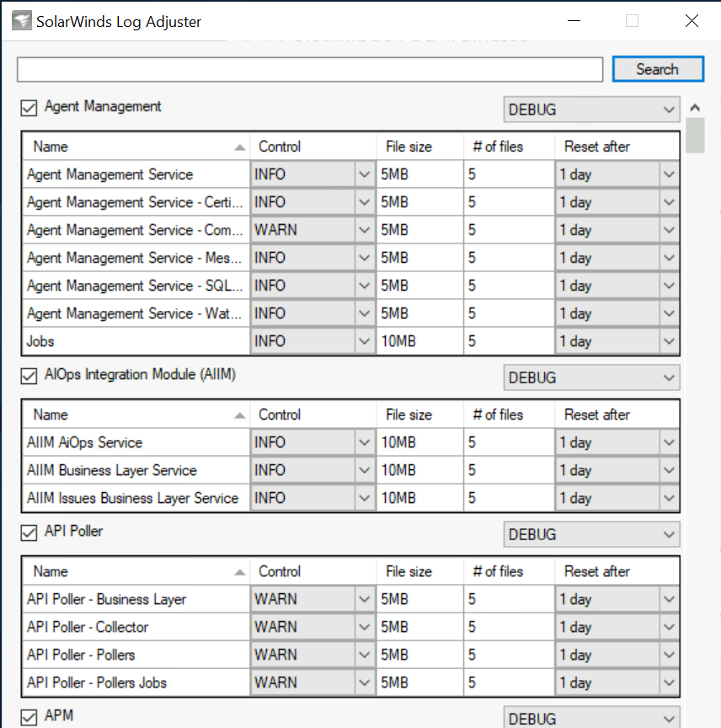721x728 pixels.
Task: Click File size header in Agent Management table
Action: pos(419,147)
